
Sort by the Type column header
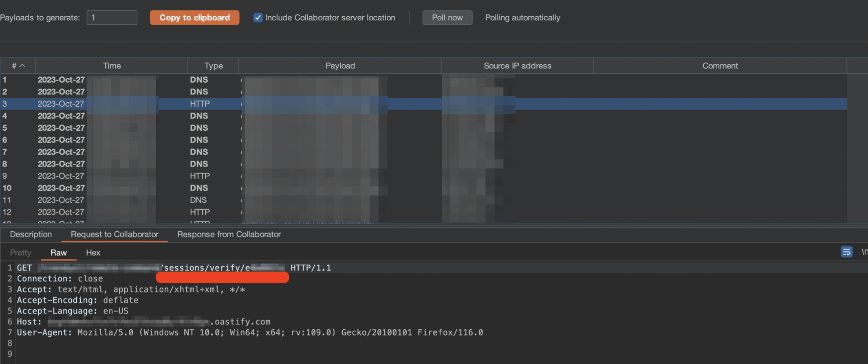click(213, 66)
